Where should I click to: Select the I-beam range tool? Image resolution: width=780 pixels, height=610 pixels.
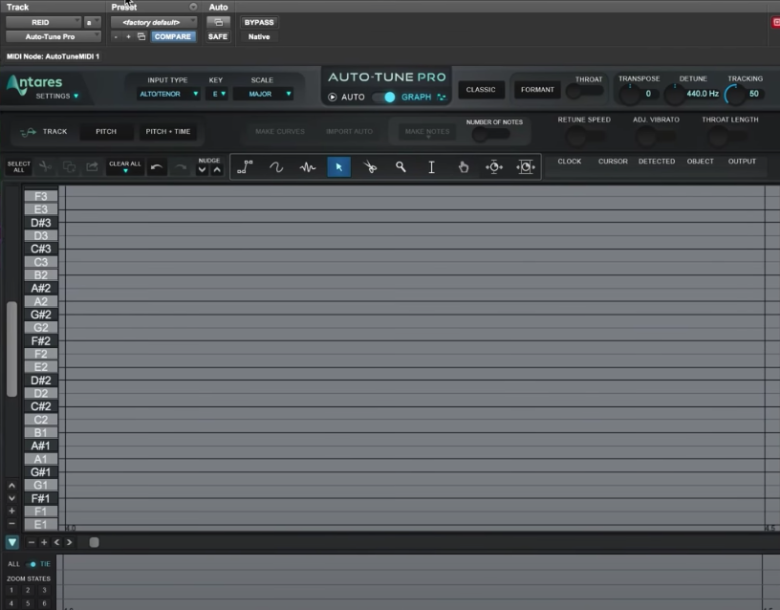coord(431,167)
